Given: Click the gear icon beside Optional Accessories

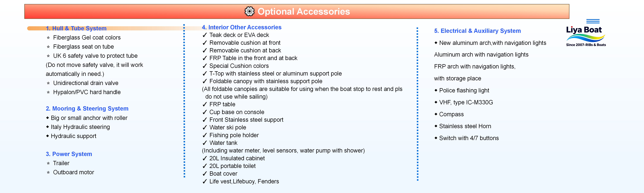Looking at the screenshot, I should pyautogui.click(x=249, y=11).
